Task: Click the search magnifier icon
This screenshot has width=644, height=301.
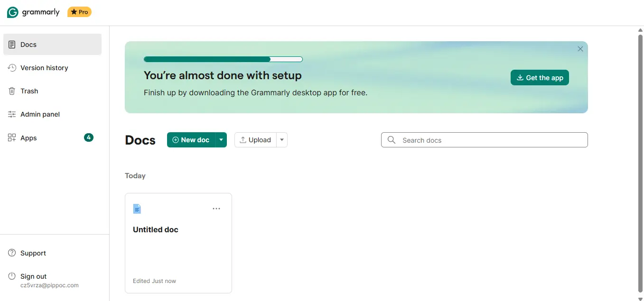Action: click(x=392, y=140)
